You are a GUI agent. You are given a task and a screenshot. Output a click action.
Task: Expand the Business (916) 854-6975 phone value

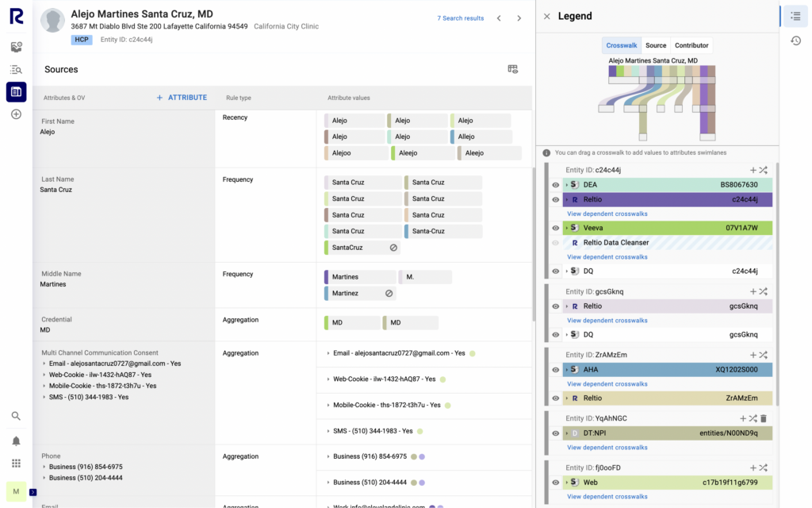tap(329, 456)
